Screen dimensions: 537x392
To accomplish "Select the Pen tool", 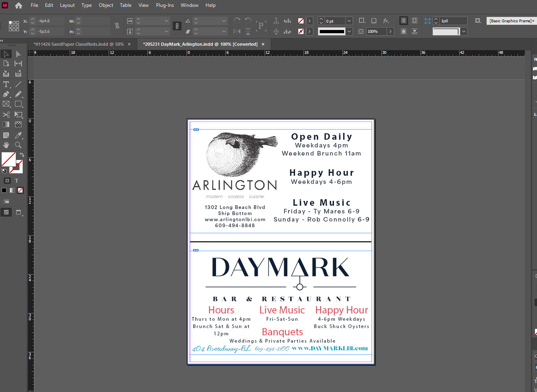I will point(6,94).
